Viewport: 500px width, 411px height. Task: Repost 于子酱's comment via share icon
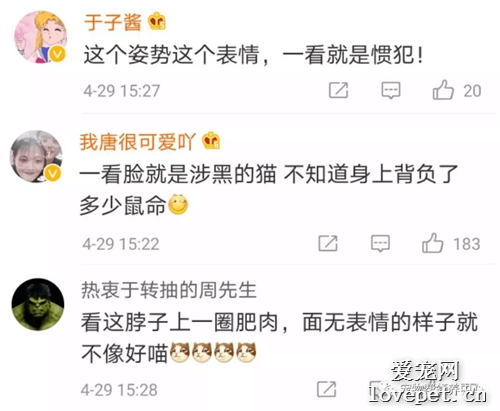pyautogui.click(x=338, y=90)
